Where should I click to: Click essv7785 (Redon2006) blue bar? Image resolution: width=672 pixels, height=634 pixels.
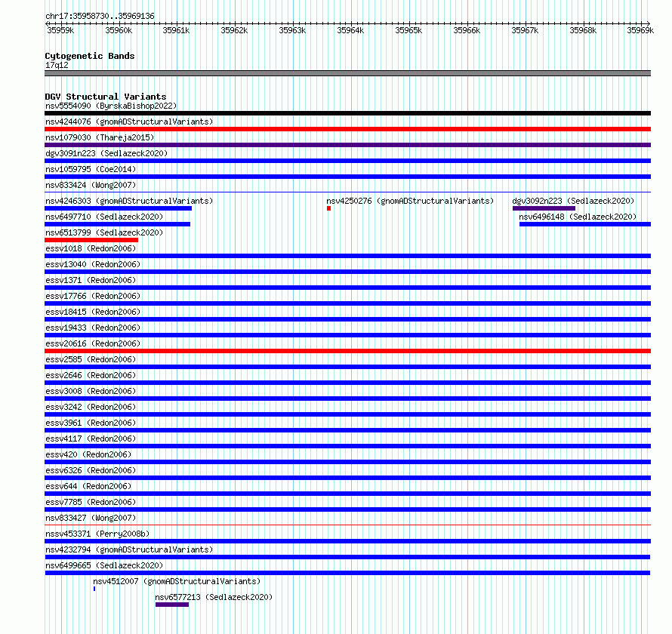(x=347, y=509)
